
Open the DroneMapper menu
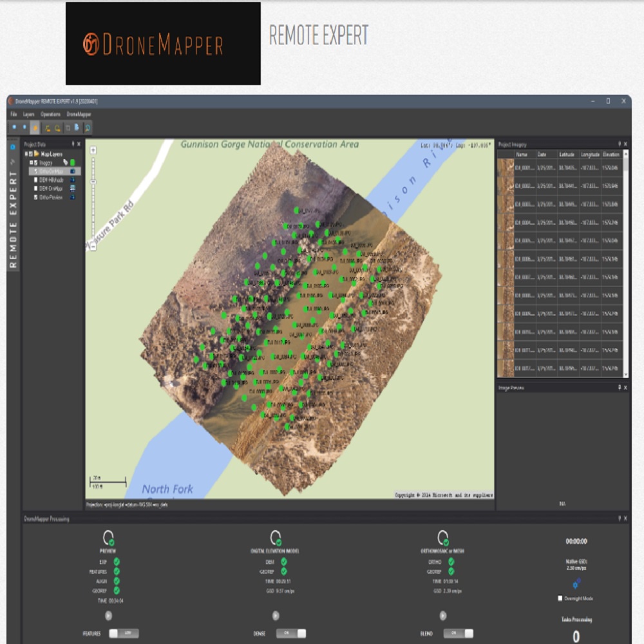pyautogui.click(x=79, y=114)
